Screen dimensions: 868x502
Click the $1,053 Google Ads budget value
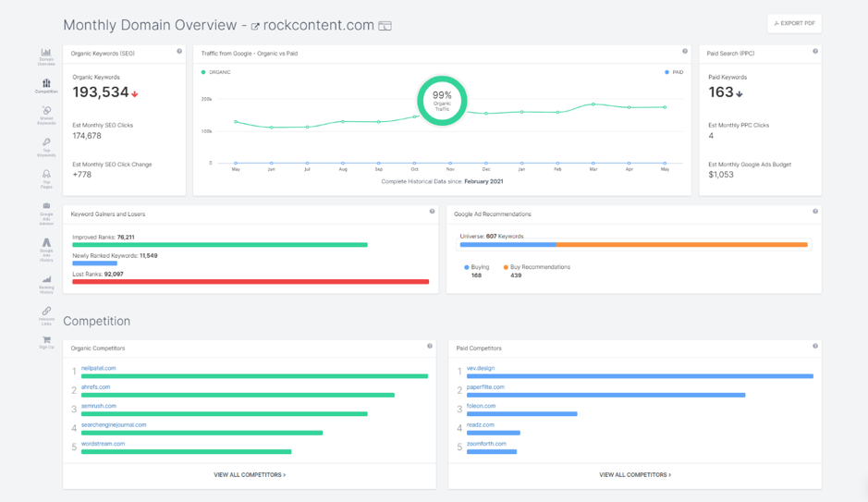point(721,175)
